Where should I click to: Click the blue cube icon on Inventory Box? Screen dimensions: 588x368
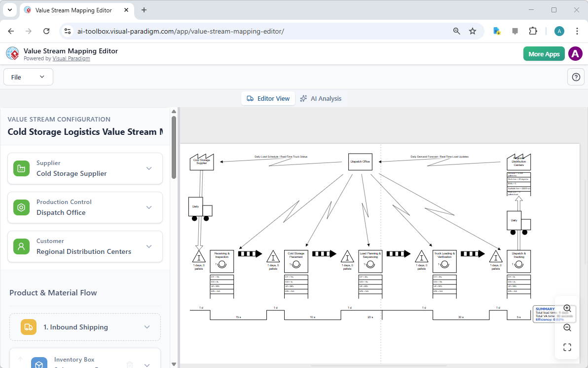point(39,363)
